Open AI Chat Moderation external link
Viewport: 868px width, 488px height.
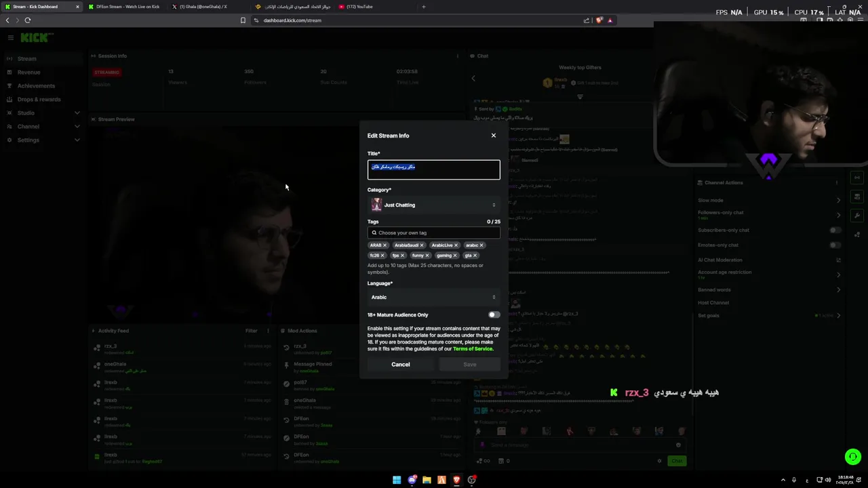coord(838,260)
